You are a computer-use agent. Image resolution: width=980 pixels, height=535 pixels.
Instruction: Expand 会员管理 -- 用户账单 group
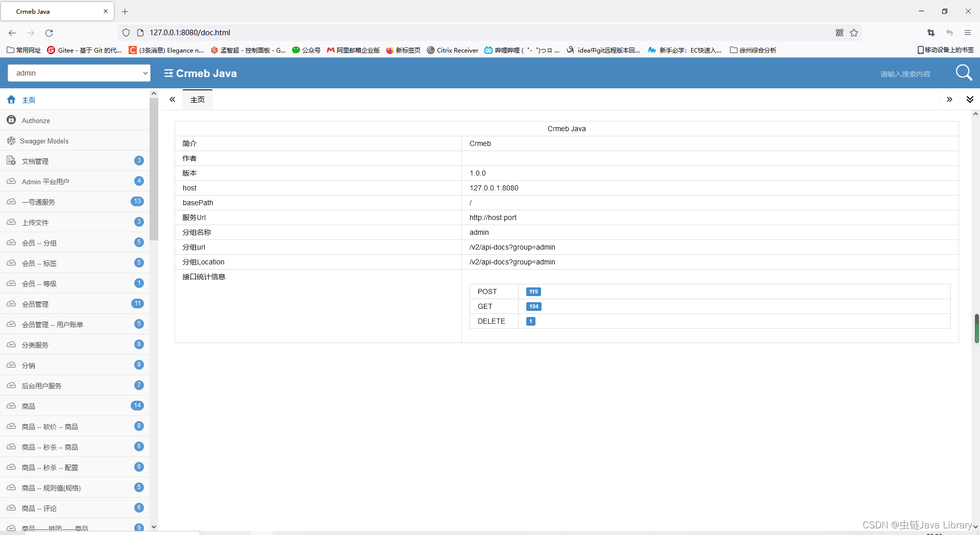pyautogui.click(x=75, y=324)
